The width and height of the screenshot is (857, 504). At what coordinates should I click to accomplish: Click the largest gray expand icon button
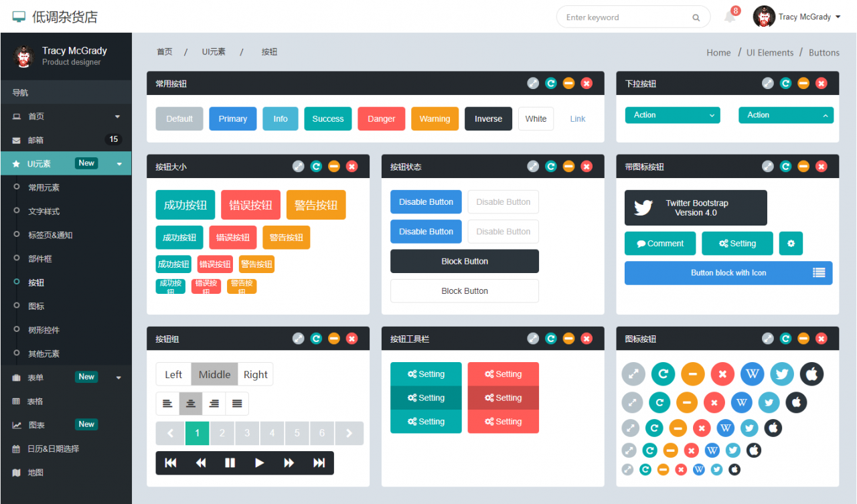(x=633, y=373)
